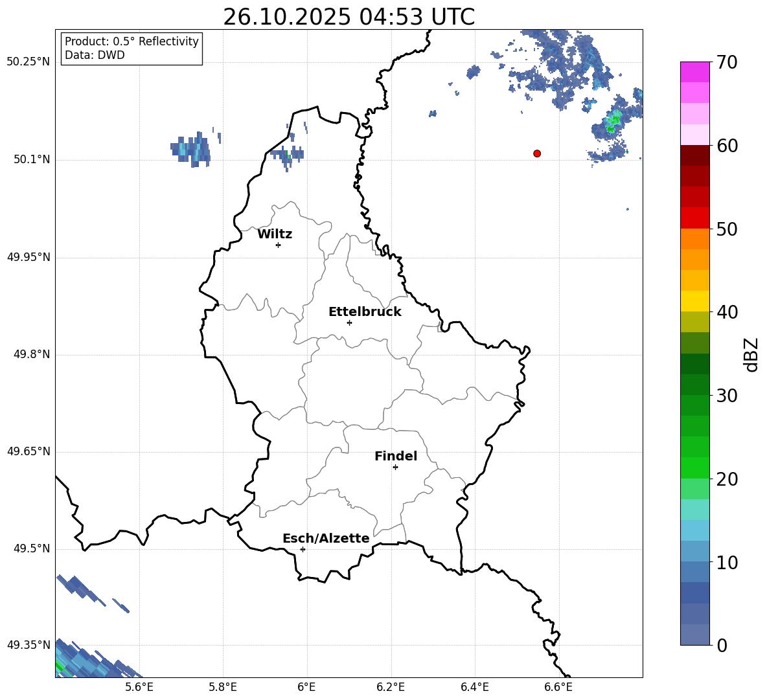Click the 49.35°N latitude label
This screenshot has height=700, width=767.
pyautogui.click(x=29, y=645)
